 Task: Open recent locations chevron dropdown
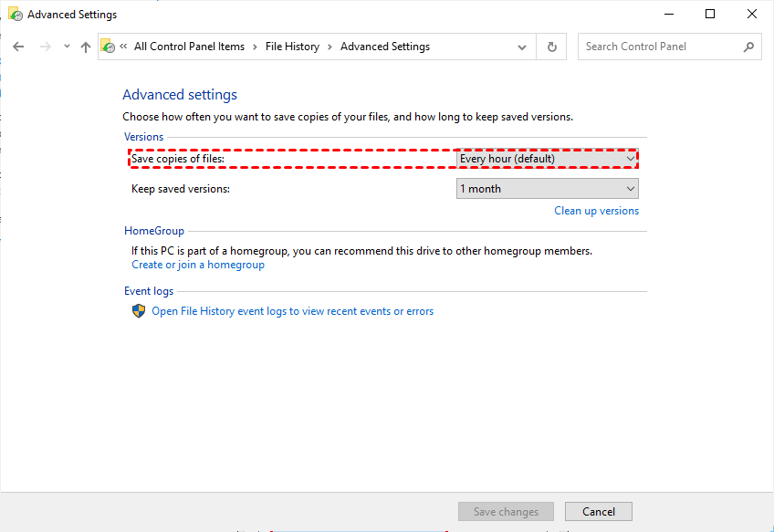[67, 47]
